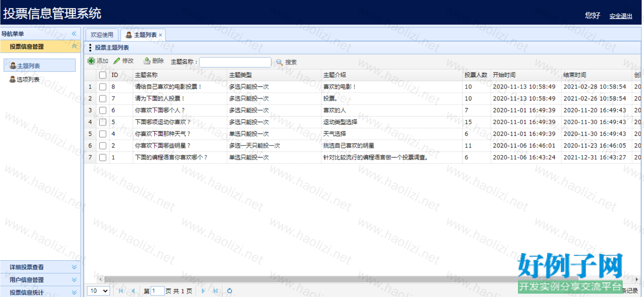Click the 修改 edit pencil icon
Image resolution: width=644 pixels, height=297 pixels.
[x=117, y=61]
